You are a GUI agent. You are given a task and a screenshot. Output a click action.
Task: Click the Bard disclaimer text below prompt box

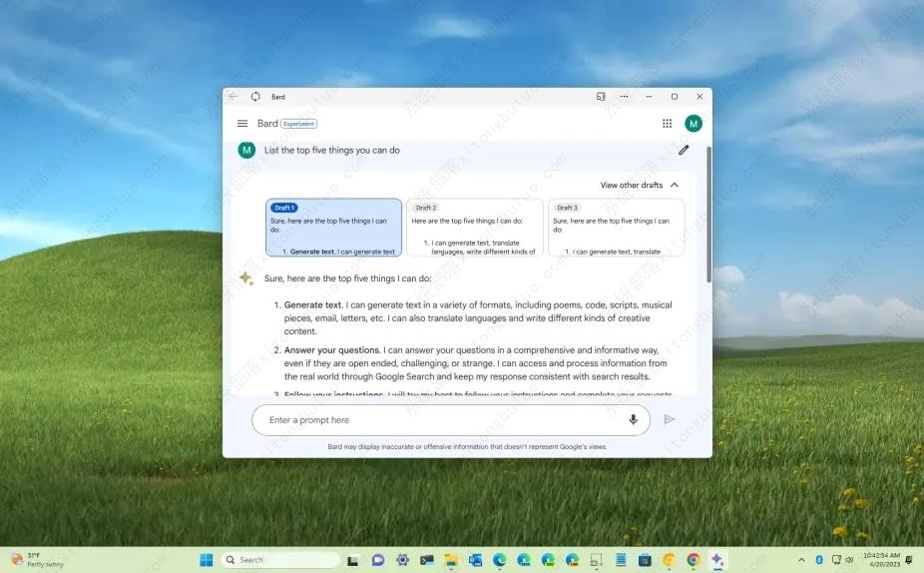pyautogui.click(x=467, y=447)
